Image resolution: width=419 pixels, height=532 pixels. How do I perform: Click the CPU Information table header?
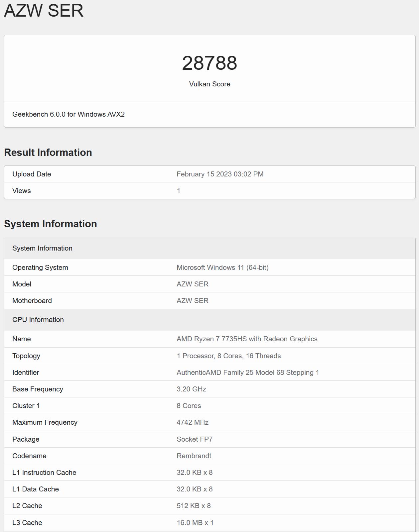210,320
